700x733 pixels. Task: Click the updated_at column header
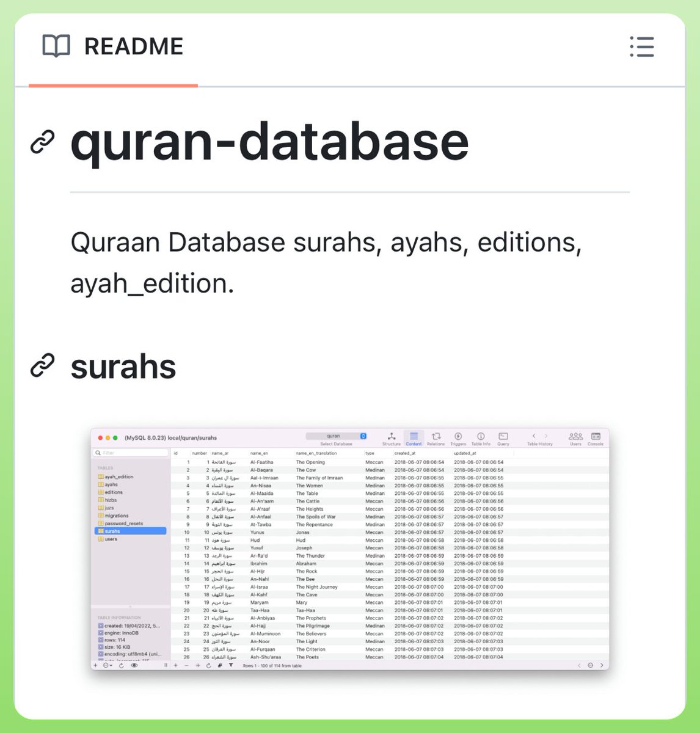465,453
